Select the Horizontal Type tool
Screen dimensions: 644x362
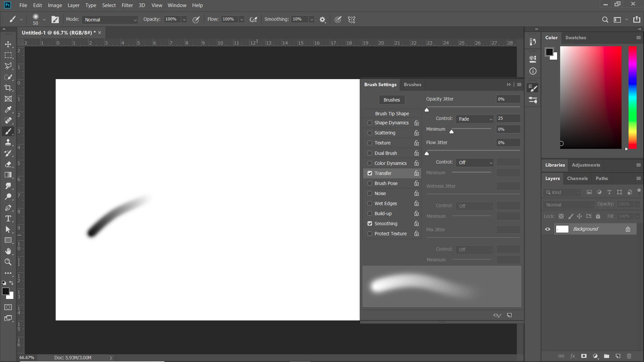8,219
